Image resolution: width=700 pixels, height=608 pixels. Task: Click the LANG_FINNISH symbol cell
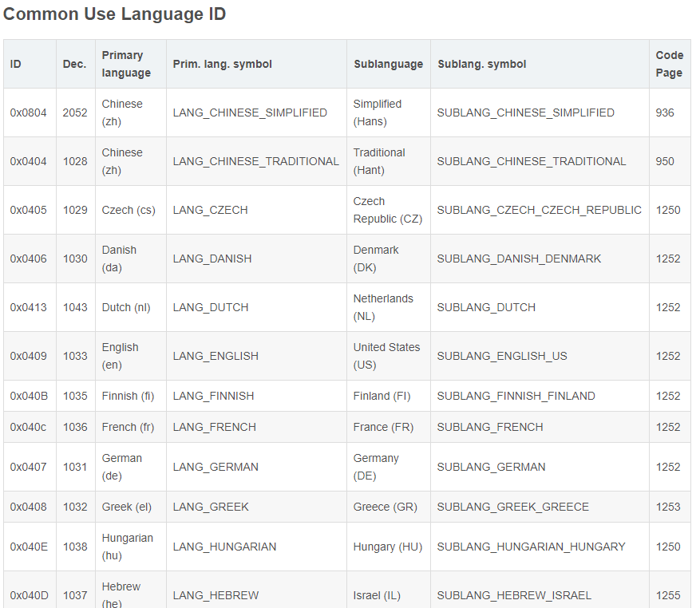[x=213, y=396]
